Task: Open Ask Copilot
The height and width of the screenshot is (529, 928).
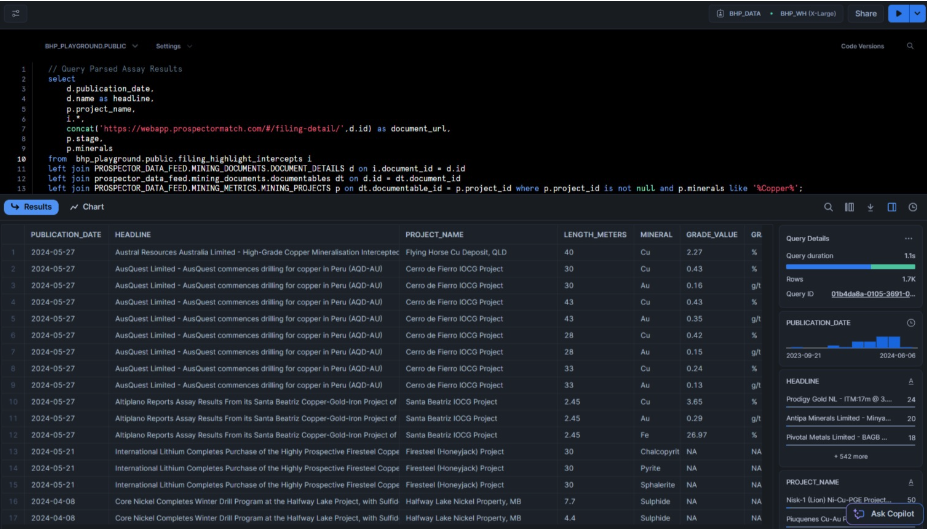Action: 885,514
